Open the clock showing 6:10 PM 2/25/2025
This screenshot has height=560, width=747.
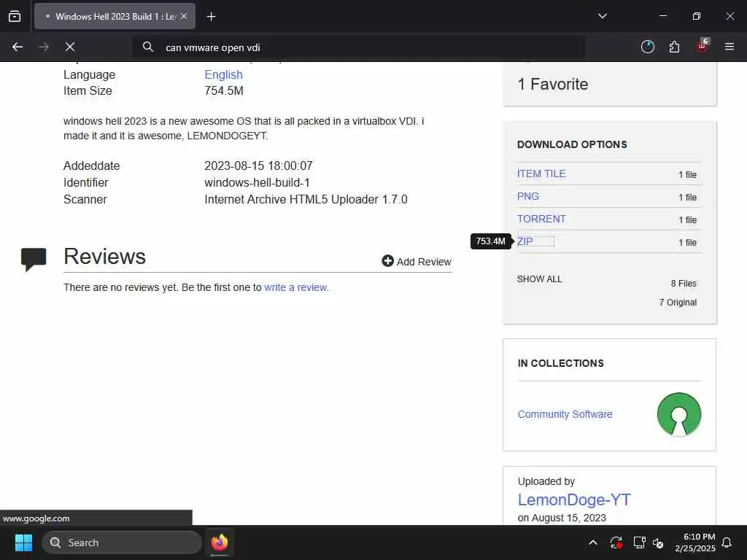click(x=695, y=542)
